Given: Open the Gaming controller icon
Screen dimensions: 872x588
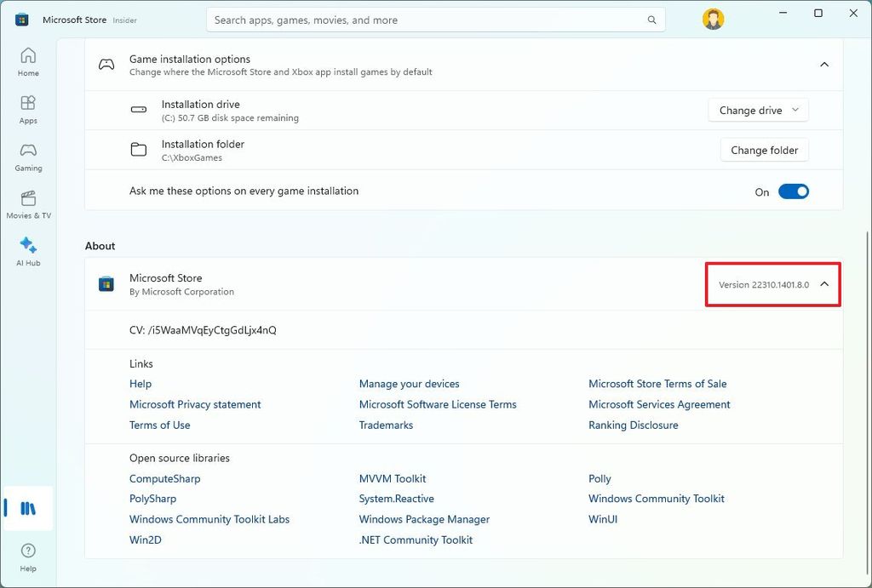Looking at the screenshot, I should coord(28,156).
